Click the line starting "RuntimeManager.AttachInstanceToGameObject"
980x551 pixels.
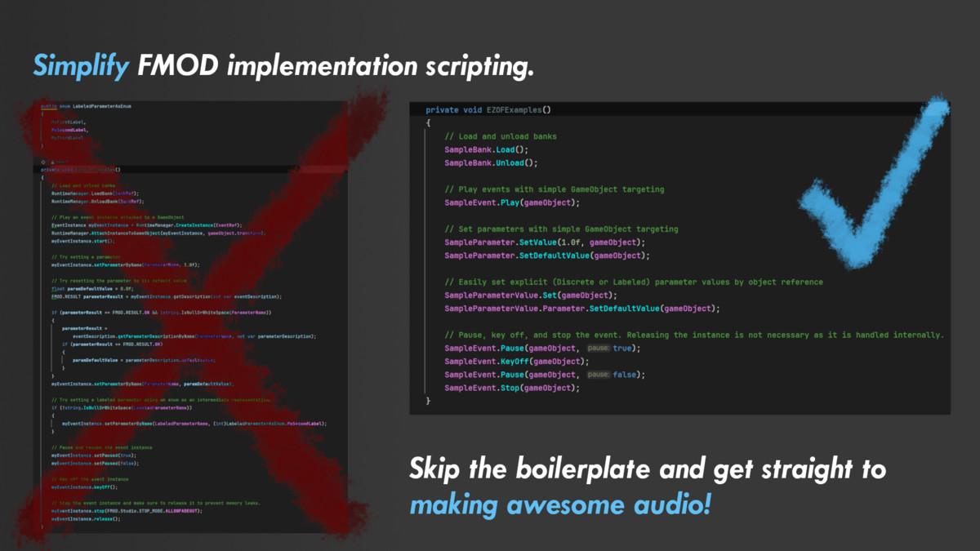159,233
